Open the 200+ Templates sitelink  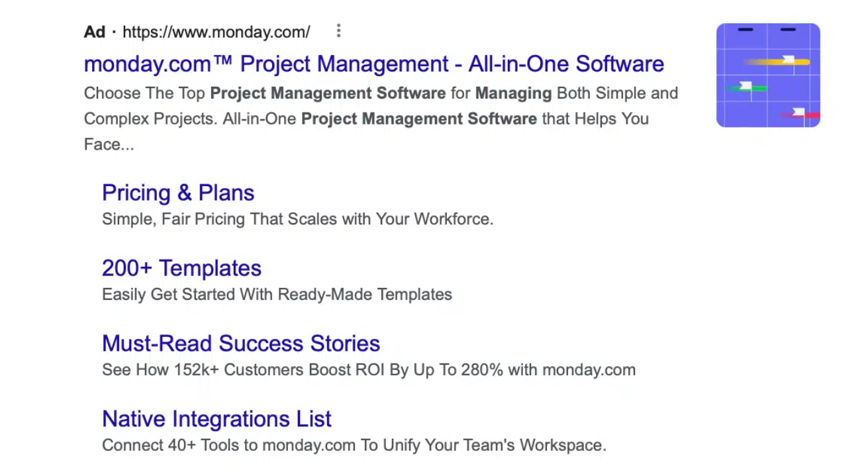pos(181,268)
